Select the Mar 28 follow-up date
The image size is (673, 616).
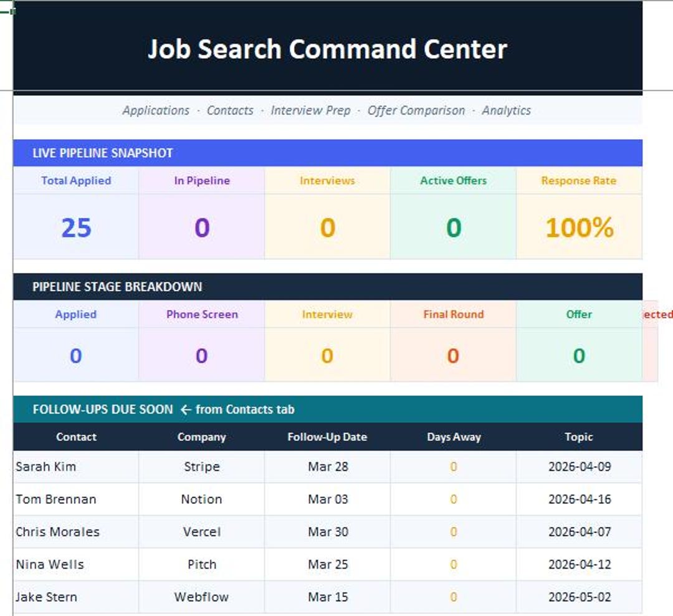point(328,466)
